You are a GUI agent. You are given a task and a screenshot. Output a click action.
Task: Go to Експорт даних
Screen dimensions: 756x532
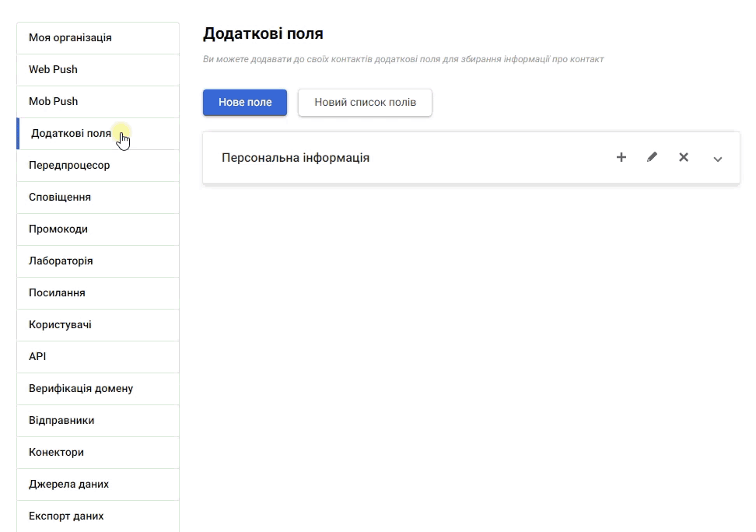(x=98, y=516)
